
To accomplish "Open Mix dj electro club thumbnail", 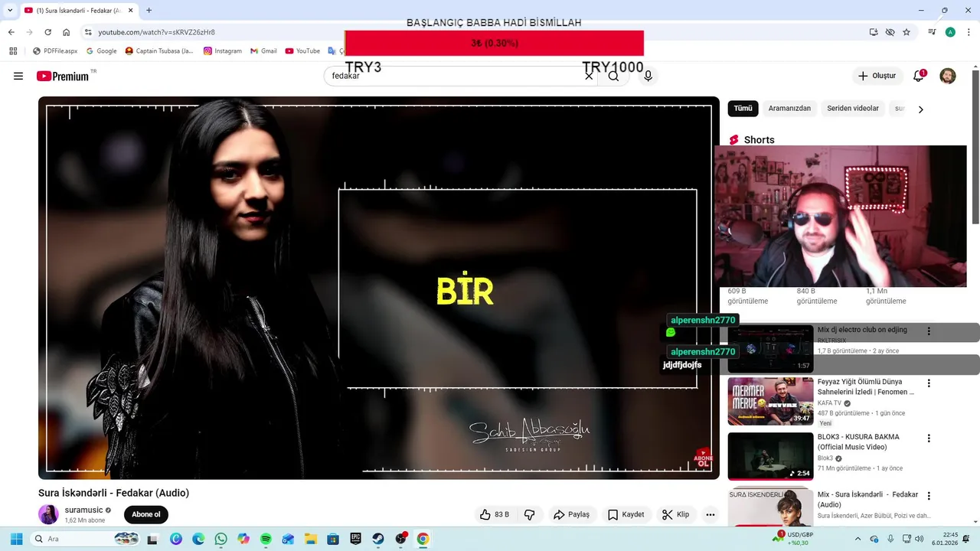I will pos(770,349).
